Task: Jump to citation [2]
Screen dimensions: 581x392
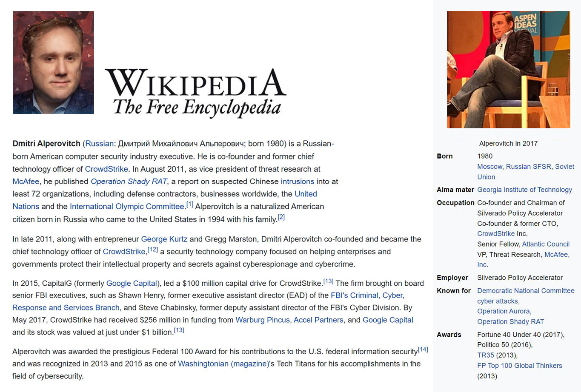Action: 281,217
